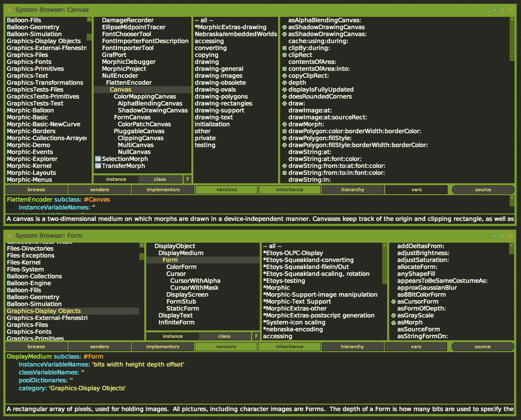Click the ? class comment button in Form browser

coord(255,336)
